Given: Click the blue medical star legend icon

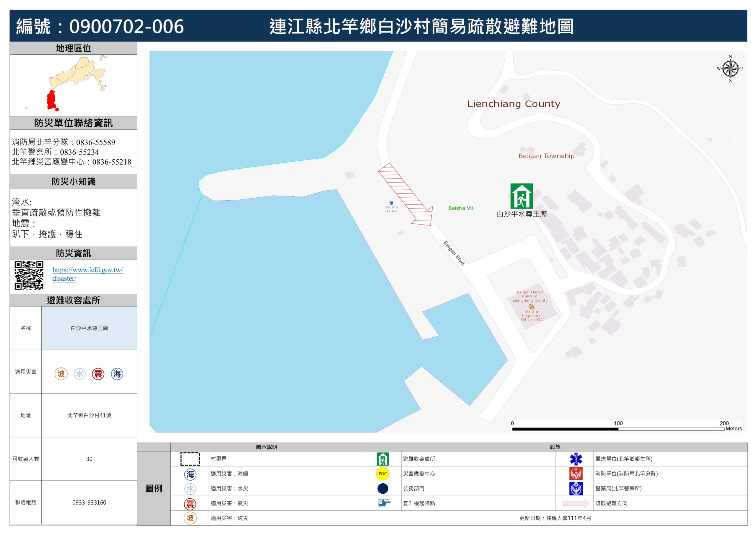Looking at the screenshot, I should (x=576, y=458).
